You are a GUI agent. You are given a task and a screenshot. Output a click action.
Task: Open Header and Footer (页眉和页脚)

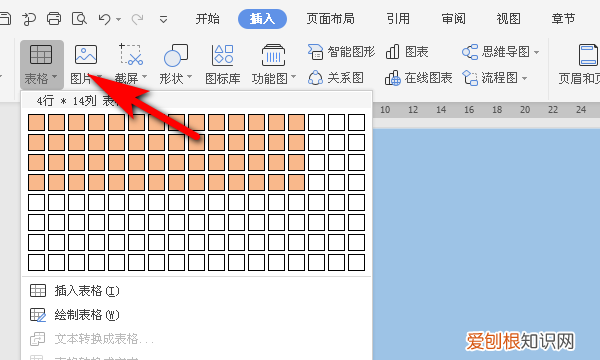[x=579, y=64]
